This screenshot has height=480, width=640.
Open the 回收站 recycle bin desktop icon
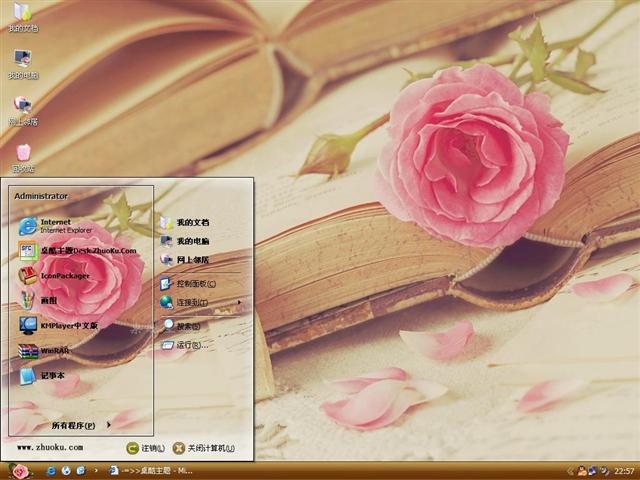pyautogui.click(x=23, y=158)
